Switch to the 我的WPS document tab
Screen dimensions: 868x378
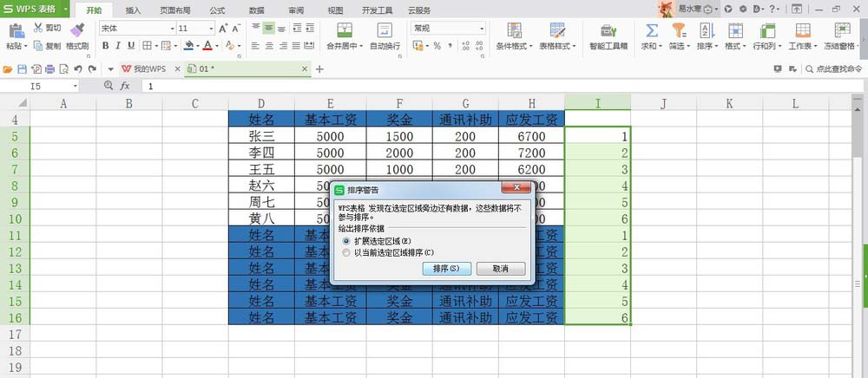tap(149, 69)
